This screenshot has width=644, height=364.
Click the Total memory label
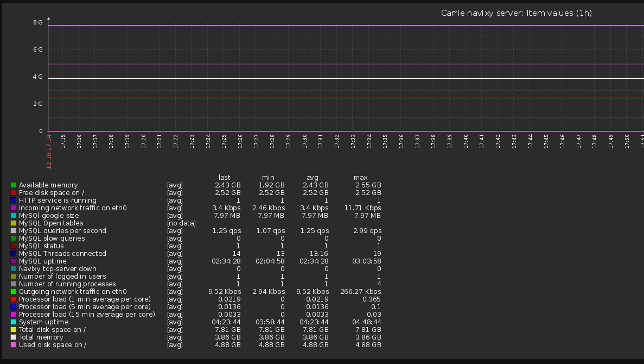click(x=41, y=337)
